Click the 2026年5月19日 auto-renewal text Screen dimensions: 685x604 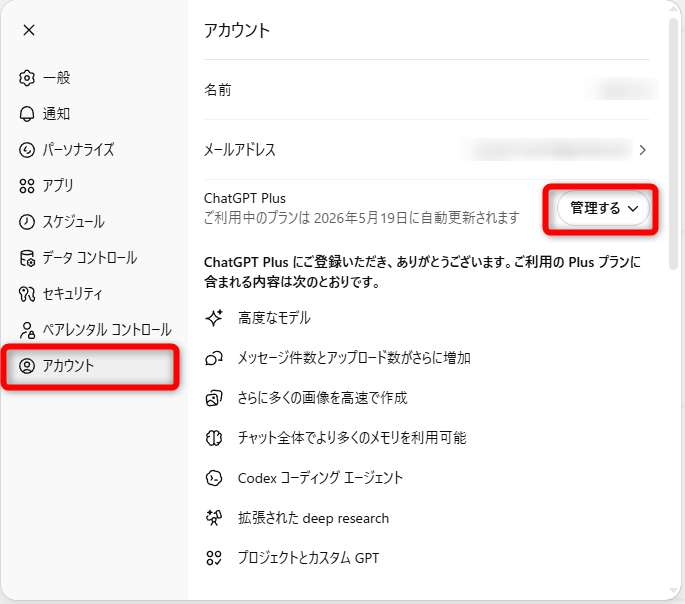point(362,217)
